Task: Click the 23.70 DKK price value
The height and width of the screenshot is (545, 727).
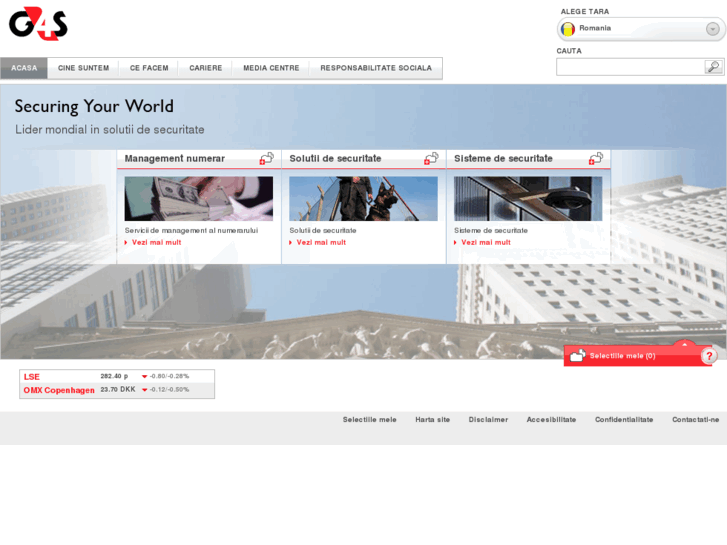Action: tap(118, 390)
